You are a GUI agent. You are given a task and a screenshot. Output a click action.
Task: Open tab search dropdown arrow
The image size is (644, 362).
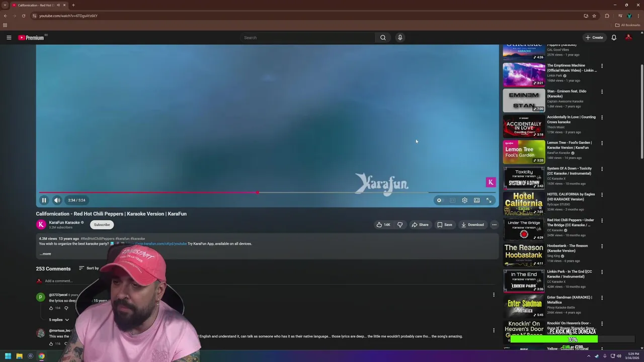pos(5,5)
